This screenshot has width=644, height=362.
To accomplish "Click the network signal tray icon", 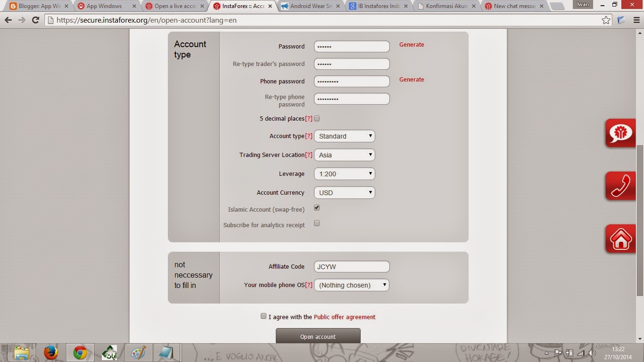I will [x=580, y=353].
